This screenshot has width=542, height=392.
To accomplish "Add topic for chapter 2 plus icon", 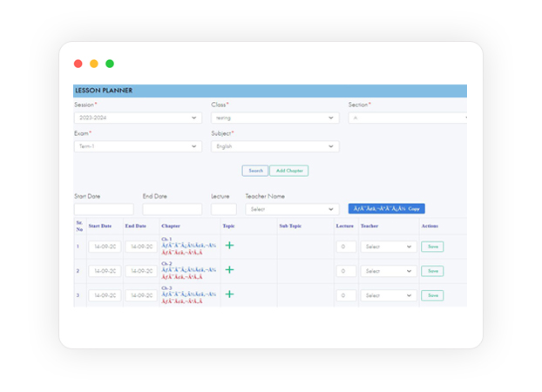I will [229, 270].
